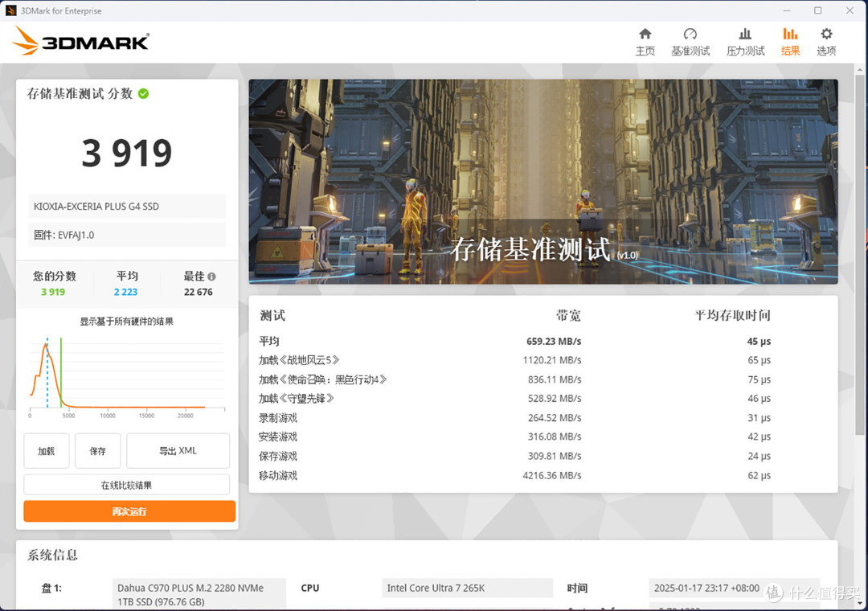Click the 3DMark logo
868x611 pixels.
tap(81, 42)
